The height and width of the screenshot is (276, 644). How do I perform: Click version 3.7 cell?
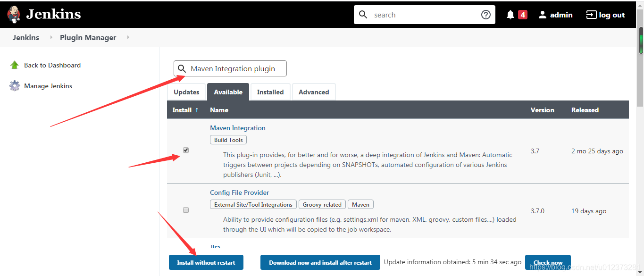tap(535, 151)
